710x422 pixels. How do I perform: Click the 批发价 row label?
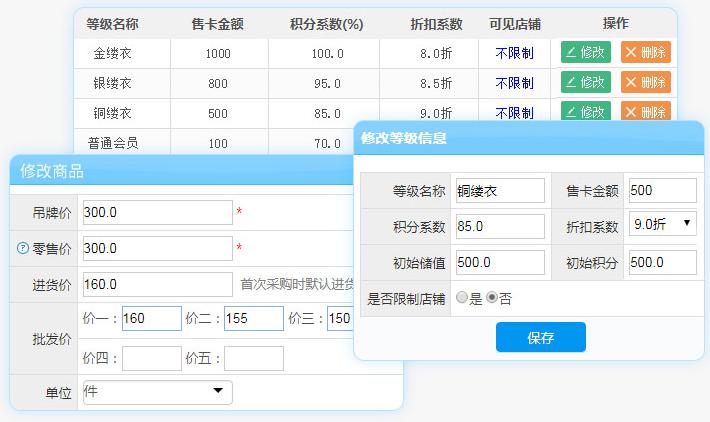click(52, 339)
